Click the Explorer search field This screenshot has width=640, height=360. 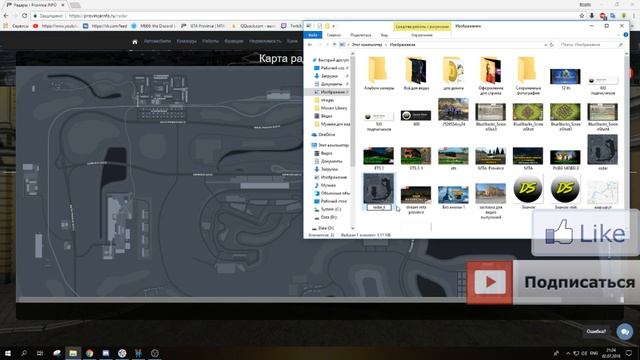pos(591,44)
